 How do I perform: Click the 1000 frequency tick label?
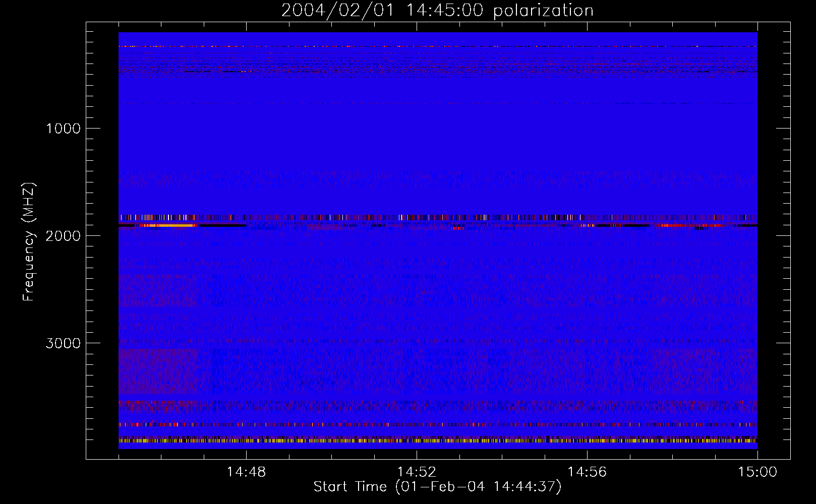(63, 129)
